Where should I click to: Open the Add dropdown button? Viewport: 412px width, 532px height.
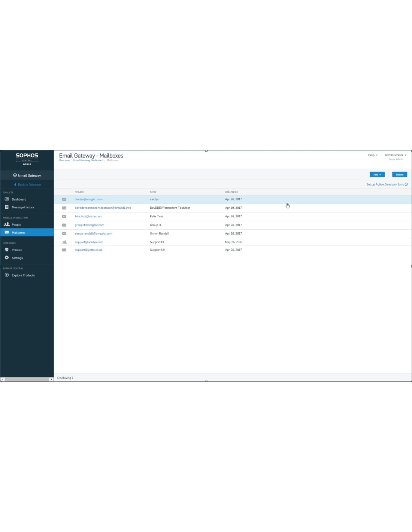coord(377,175)
